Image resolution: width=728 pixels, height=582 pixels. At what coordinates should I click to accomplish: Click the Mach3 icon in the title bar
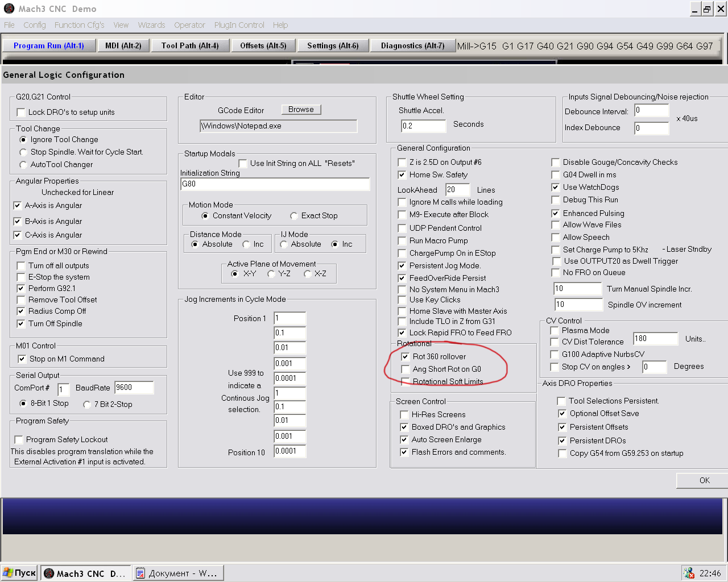tap(9, 9)
